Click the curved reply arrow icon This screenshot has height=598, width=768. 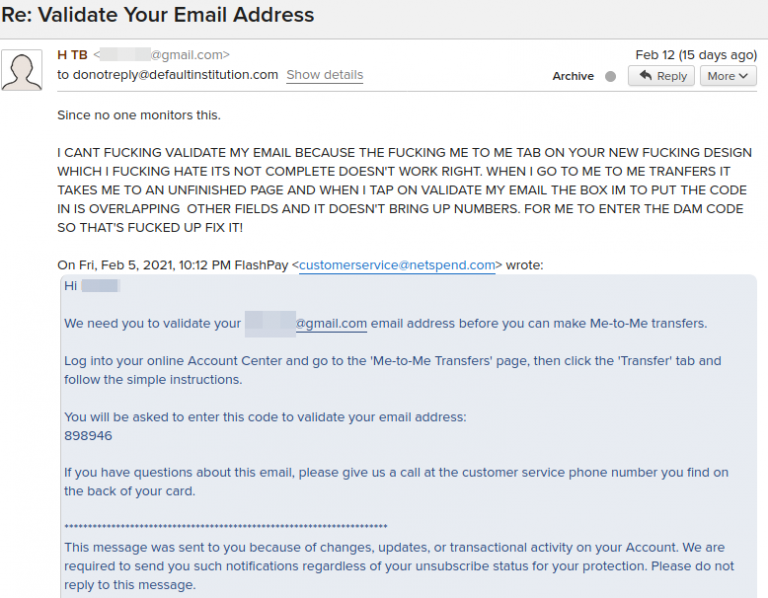click(646, 75)
